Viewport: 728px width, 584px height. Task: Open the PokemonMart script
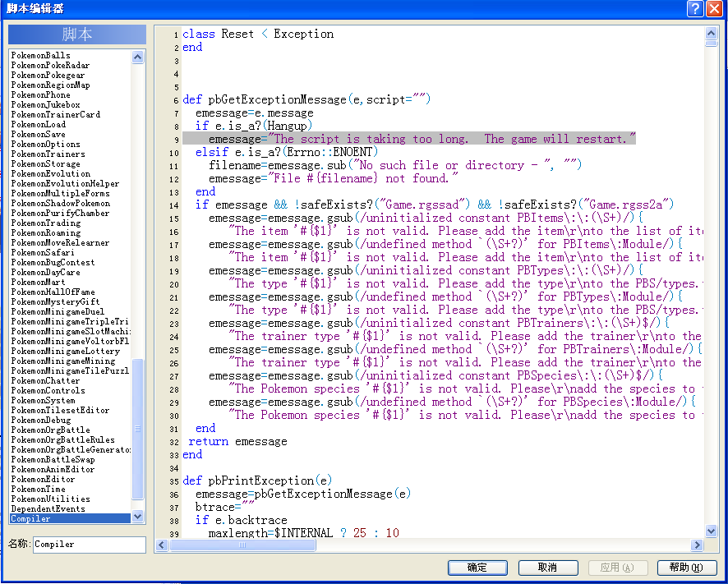(38, 282)
